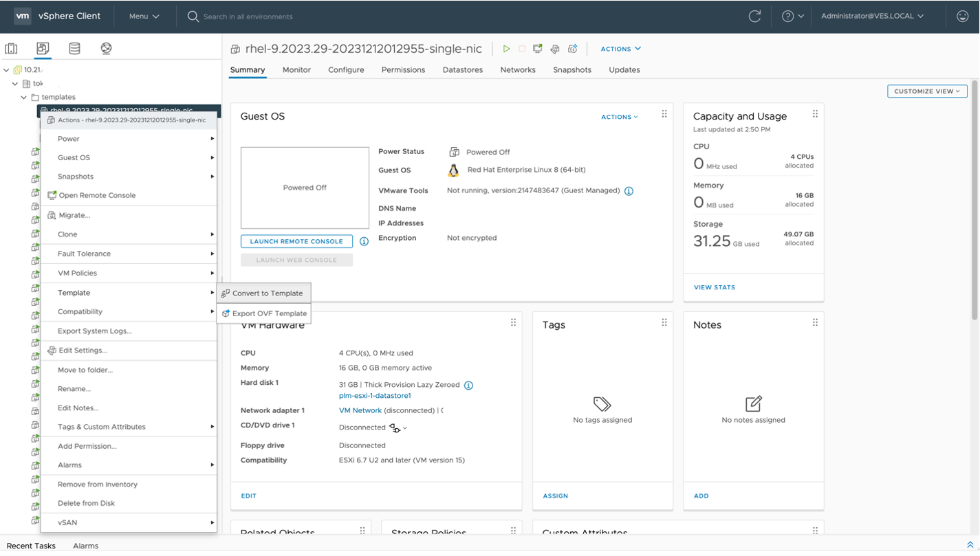Click the refresh icon in top header

754,16
